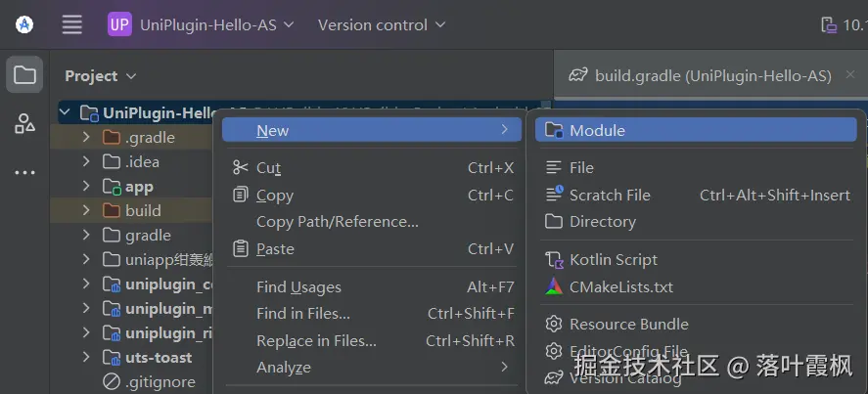This screenshot has height=394, width=868.
Task: Choose Module from the New submenu
Action: pyautogui.click(x=597, y=130)
